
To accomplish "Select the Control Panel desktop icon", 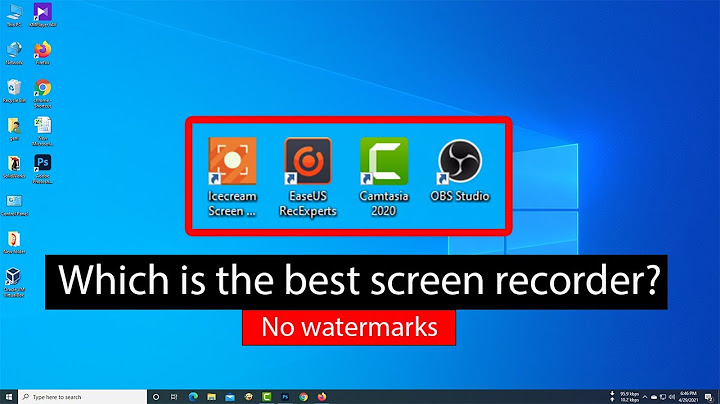I will 14,205.
